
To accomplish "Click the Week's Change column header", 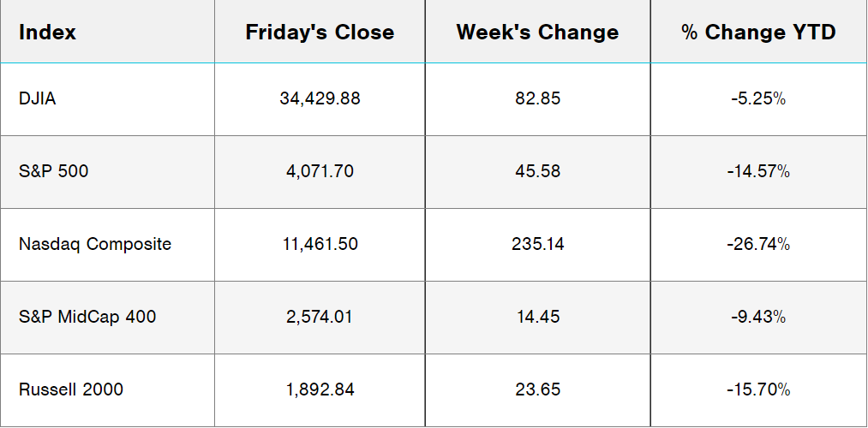I will coord(537,33).
